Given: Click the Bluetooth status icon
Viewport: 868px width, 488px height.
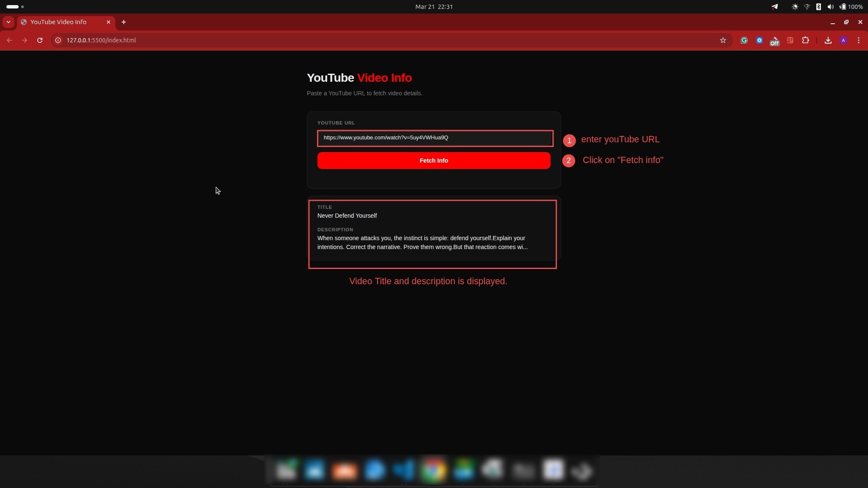Looking at the screenshot, I should 818,7.
